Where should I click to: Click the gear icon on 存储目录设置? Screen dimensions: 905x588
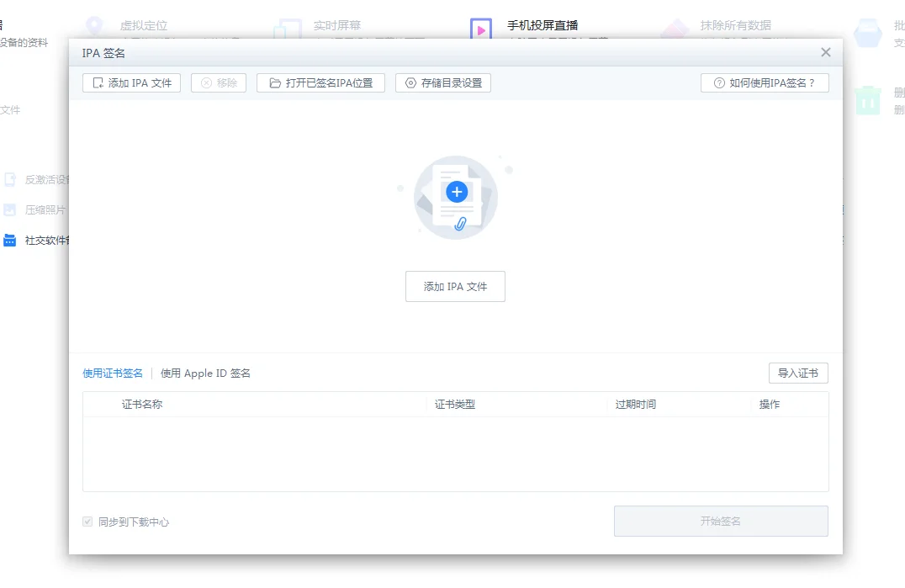pyautogui.click(x=412, y=82)
